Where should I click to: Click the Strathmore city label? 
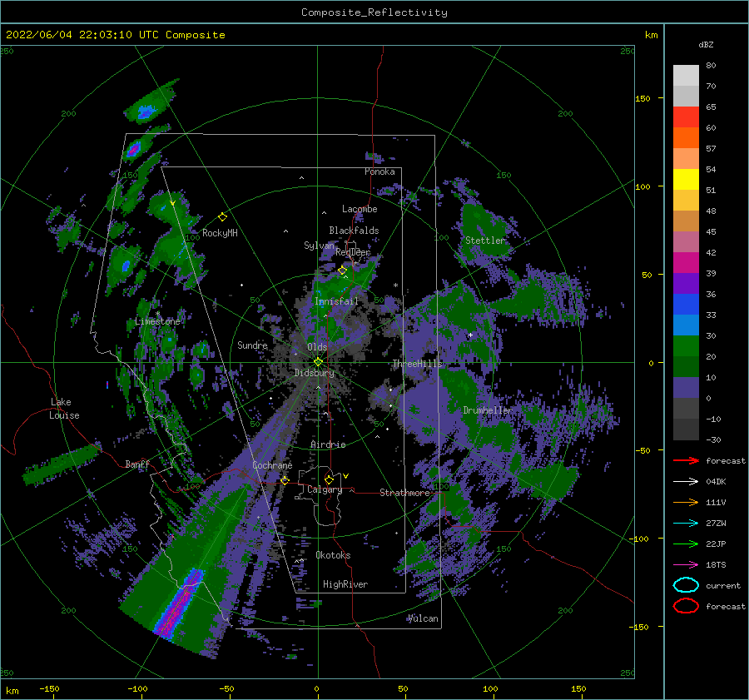pyautogui.click(x=404, y=493)
